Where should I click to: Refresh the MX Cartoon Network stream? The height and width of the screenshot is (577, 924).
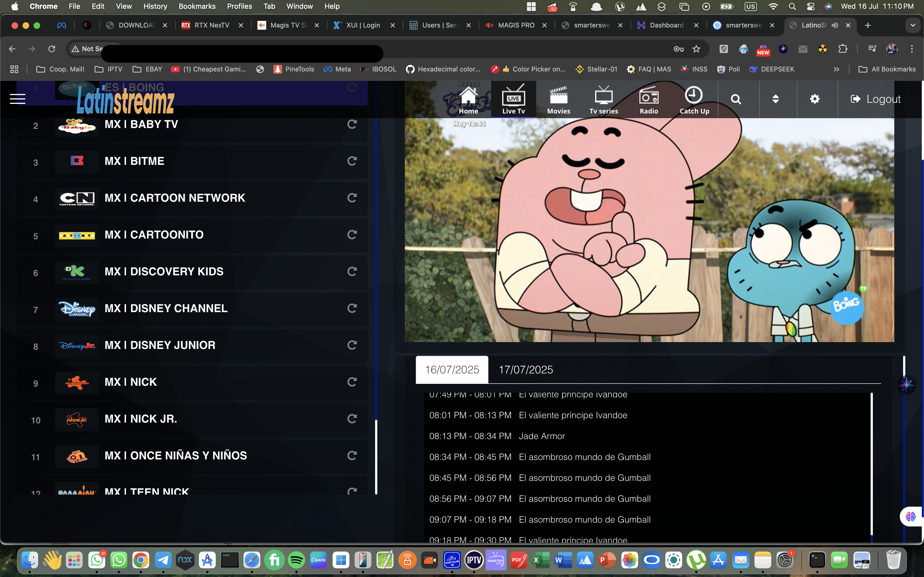click(x=352, y=198)
